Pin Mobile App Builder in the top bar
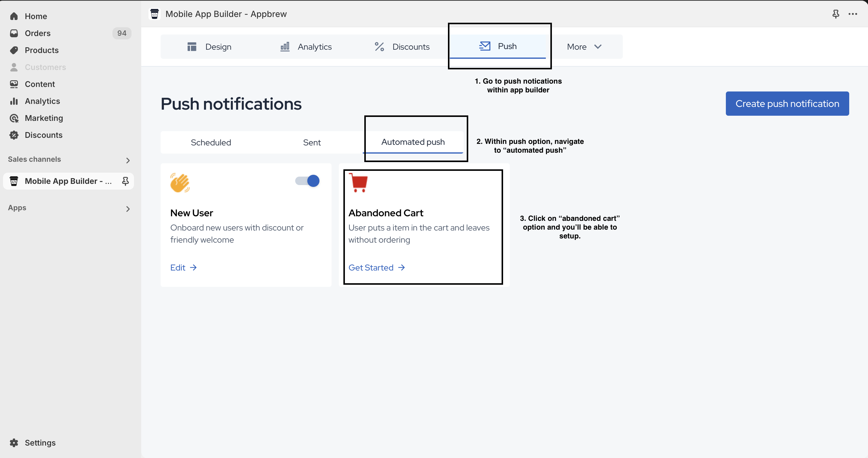 coord(836,14)
